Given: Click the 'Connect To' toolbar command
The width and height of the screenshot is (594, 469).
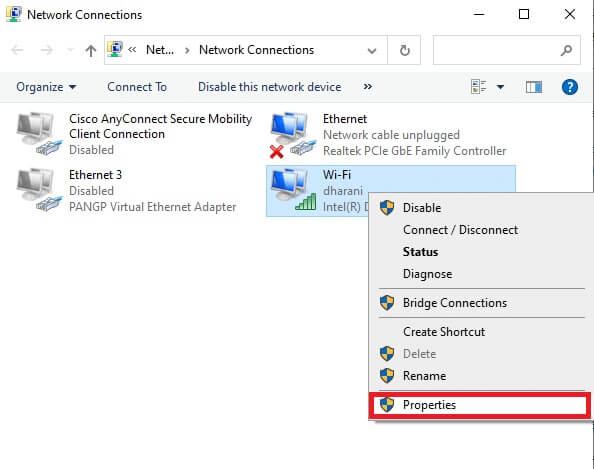Looking at the screenshot, I should tap(137, 87).
